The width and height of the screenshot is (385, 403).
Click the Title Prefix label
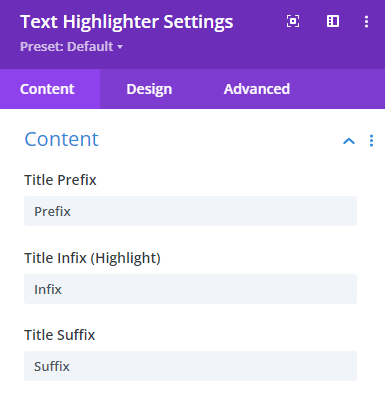click(60, 180)
